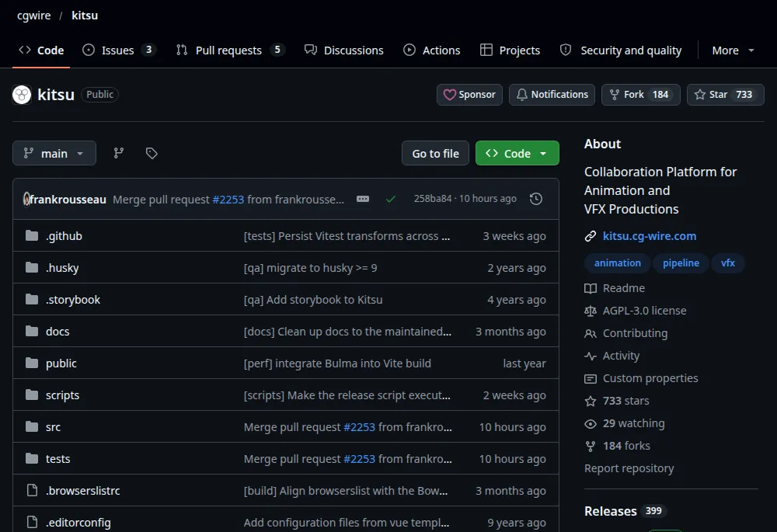
Task: Fork the repository
Action: click(641, 95)
